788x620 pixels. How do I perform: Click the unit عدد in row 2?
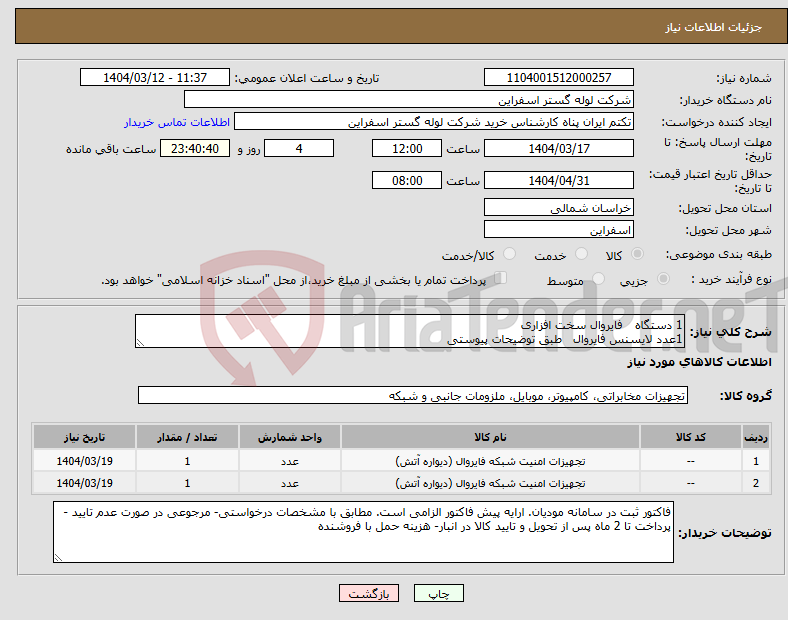(x=290, y=483)
